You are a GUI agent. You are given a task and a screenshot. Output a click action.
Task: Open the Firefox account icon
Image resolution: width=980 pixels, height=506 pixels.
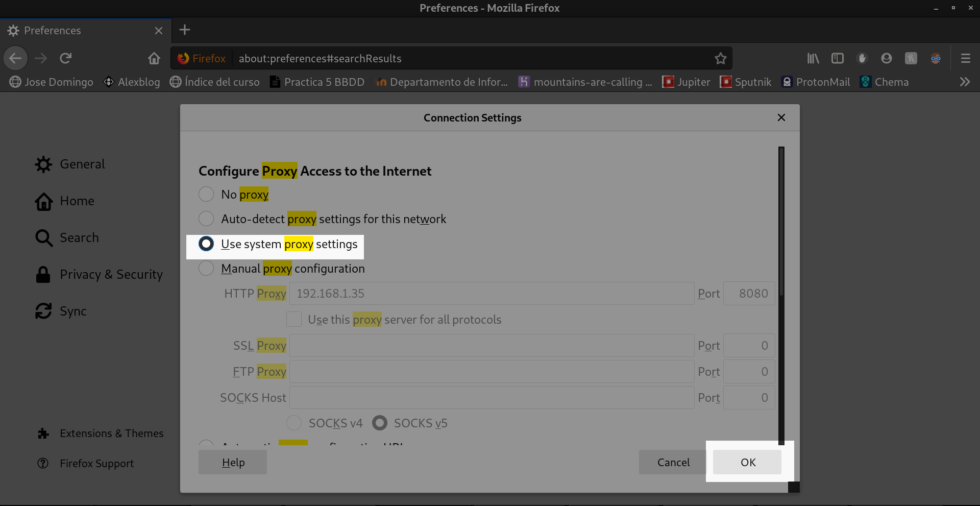[x=886, y=59]
